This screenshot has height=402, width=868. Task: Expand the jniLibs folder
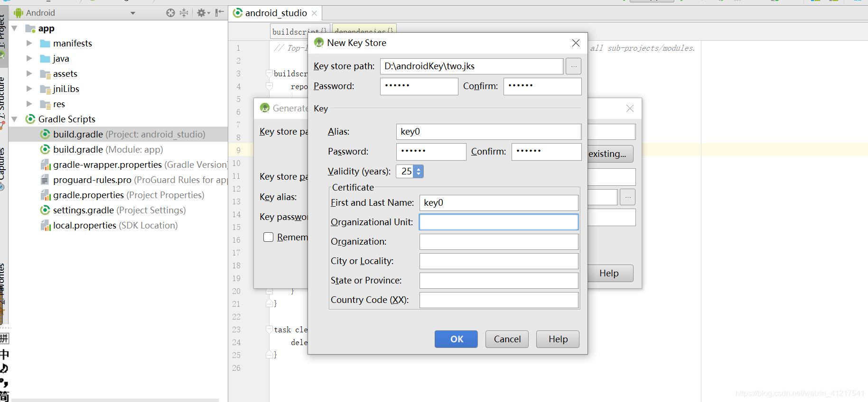click(29, 89)
